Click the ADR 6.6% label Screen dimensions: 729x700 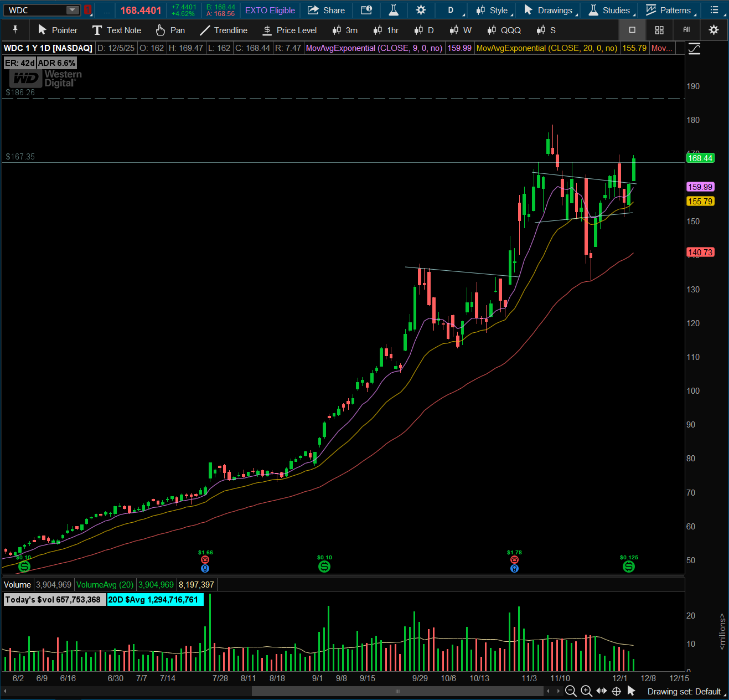[56, 63]
